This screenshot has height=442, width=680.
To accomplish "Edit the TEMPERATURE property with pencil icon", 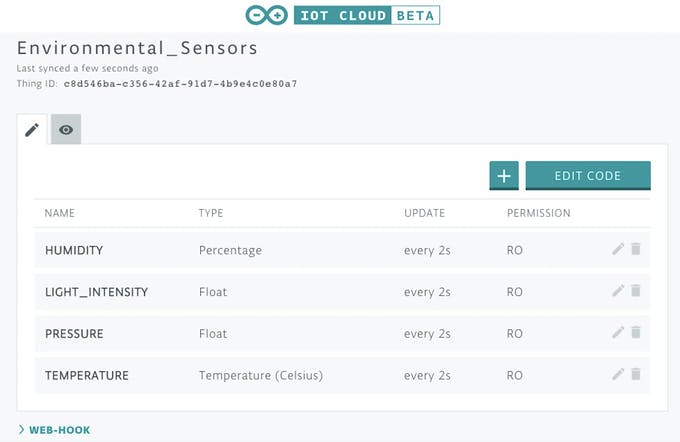I will (618, 374).
